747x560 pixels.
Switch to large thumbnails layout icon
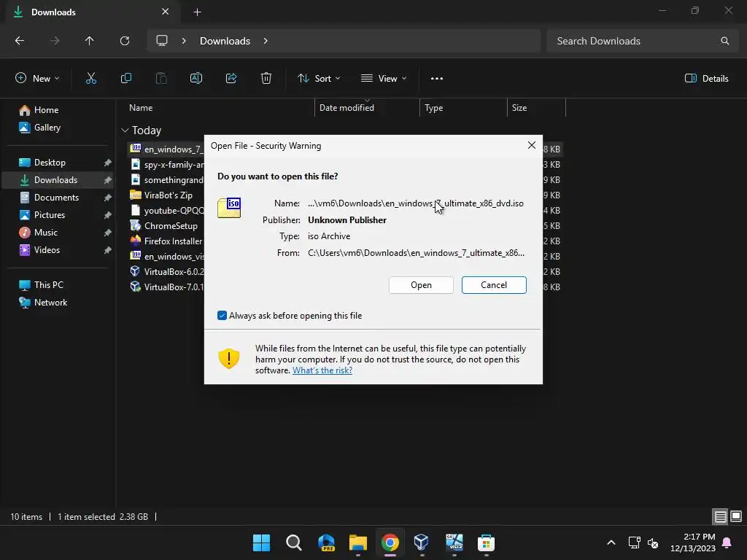[x=736, y=516]
